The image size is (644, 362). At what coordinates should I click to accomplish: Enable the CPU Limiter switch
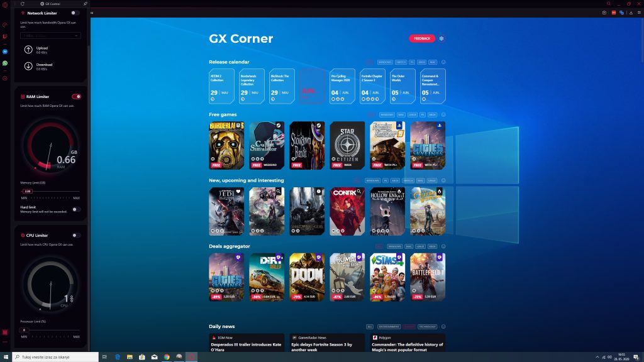click(x=76, y=235)
